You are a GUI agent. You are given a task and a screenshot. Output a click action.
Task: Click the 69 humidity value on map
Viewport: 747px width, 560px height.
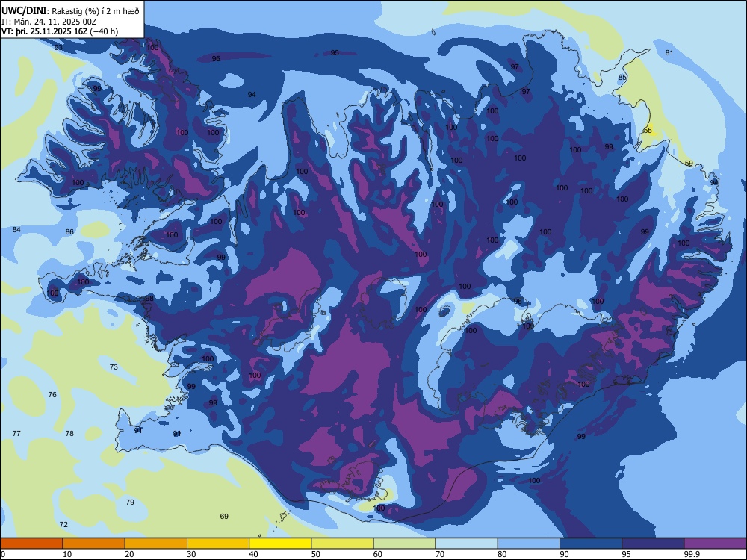224,516
